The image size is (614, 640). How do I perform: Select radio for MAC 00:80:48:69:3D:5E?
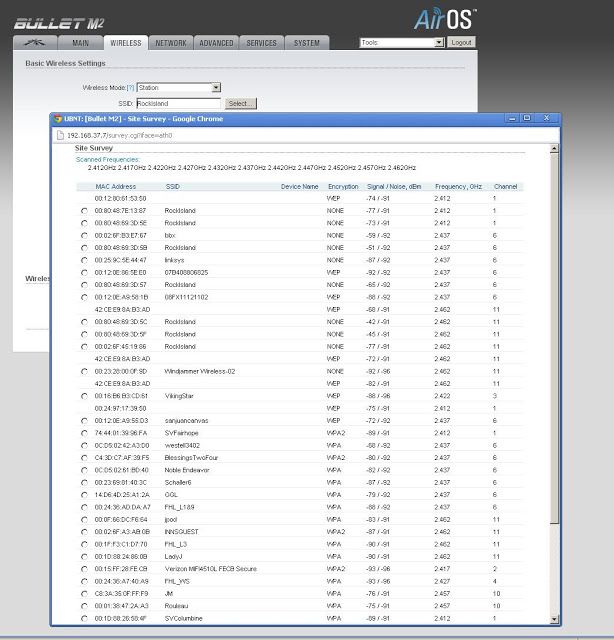(84, 223)
